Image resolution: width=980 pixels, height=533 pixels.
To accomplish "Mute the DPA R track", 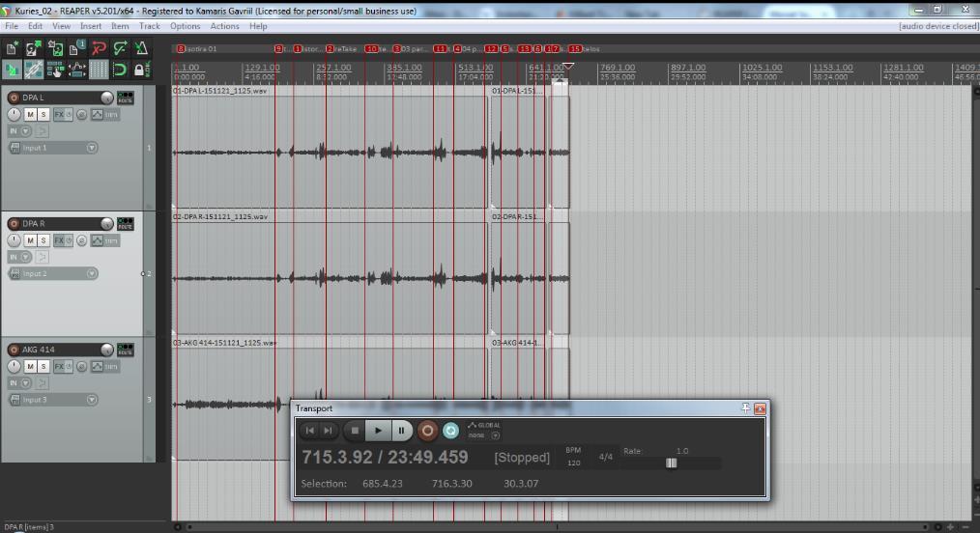I will [30, 240].
